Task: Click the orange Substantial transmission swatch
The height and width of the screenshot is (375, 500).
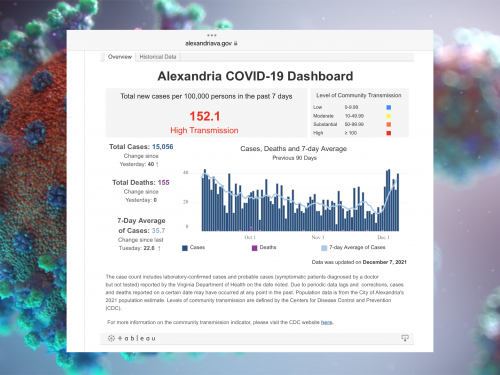Action: click(x=389, y=124)
